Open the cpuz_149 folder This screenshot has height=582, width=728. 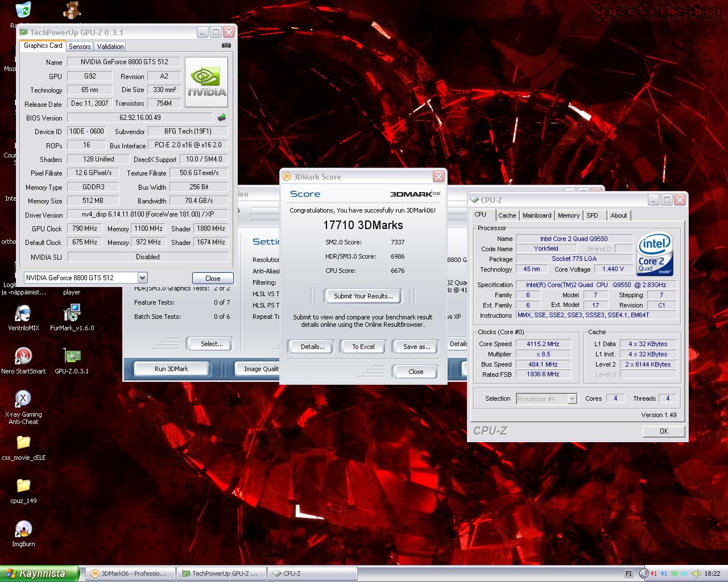[x=23, y=491]
